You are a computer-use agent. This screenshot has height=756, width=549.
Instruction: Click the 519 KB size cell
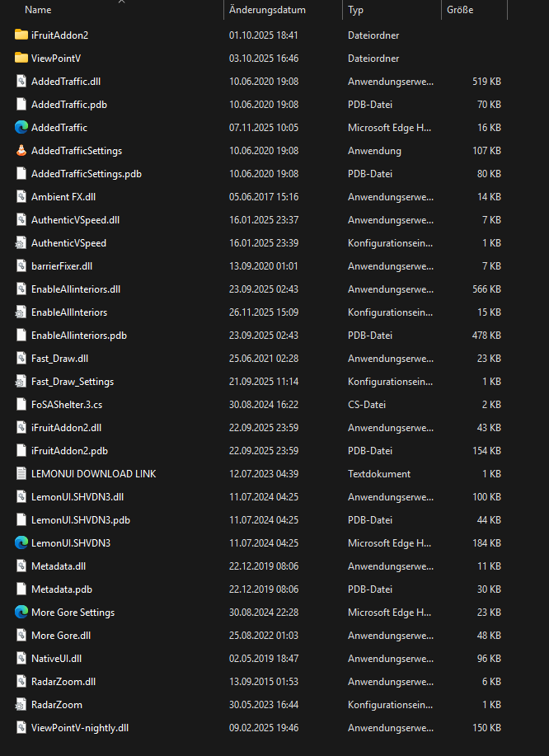[486, 81]
